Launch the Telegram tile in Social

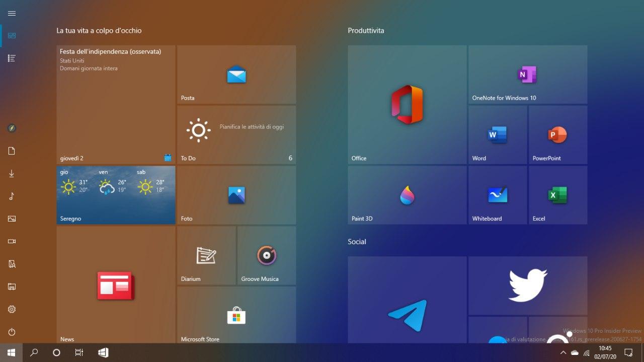click(407, 300)
